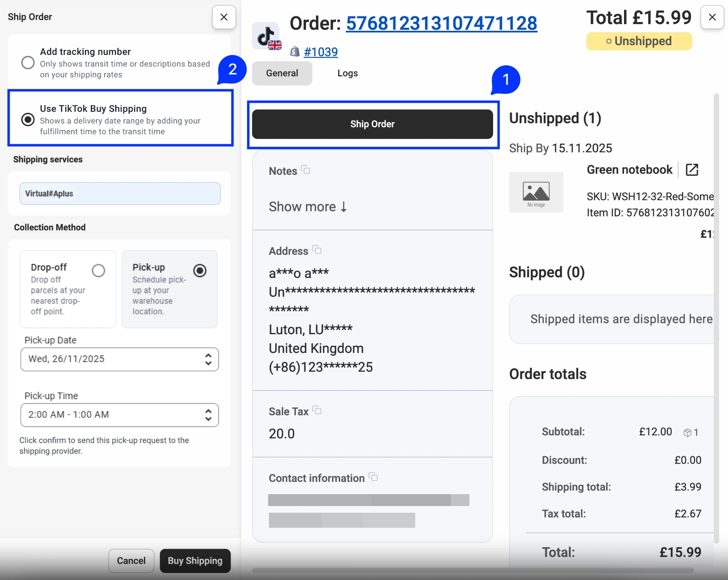The width and height of the screenshot is (728, 580).
Task: Choose Drop-off collection method
Action: click(98, 271)
